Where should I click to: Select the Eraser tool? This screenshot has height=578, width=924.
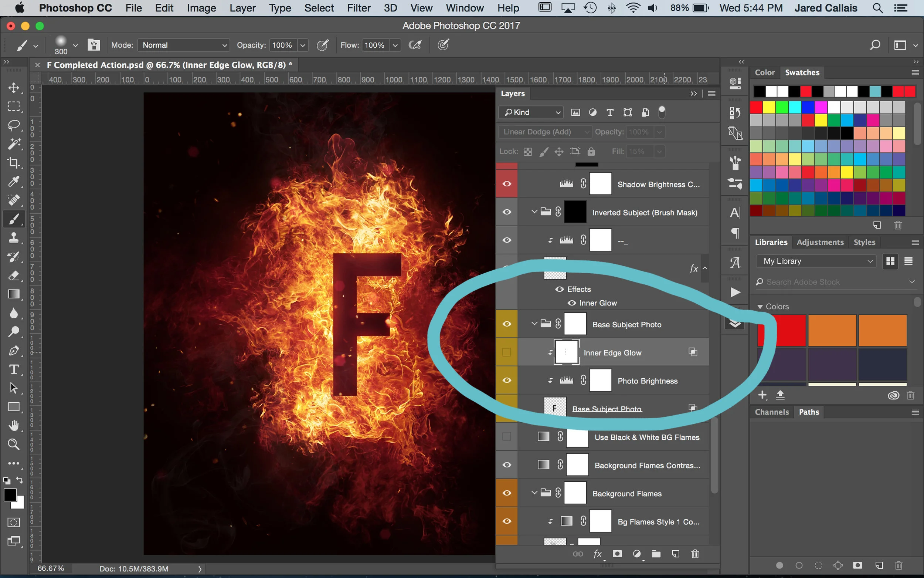[14, 275]
